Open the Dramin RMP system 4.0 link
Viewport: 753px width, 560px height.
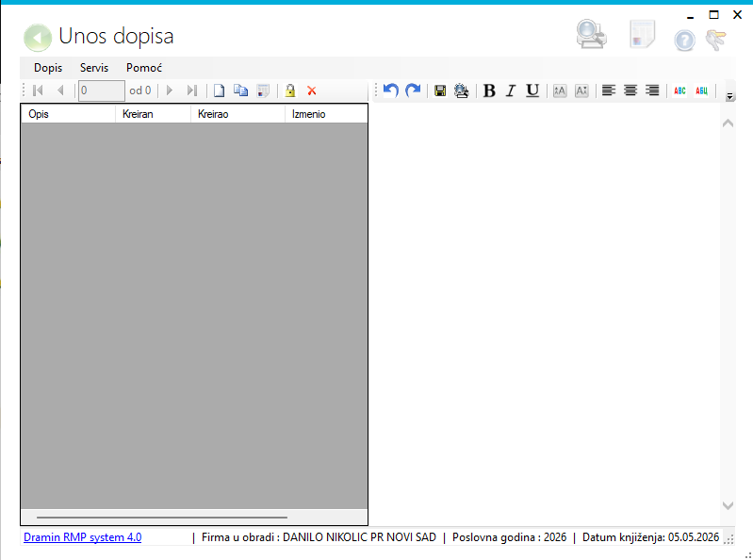(83, 537)
